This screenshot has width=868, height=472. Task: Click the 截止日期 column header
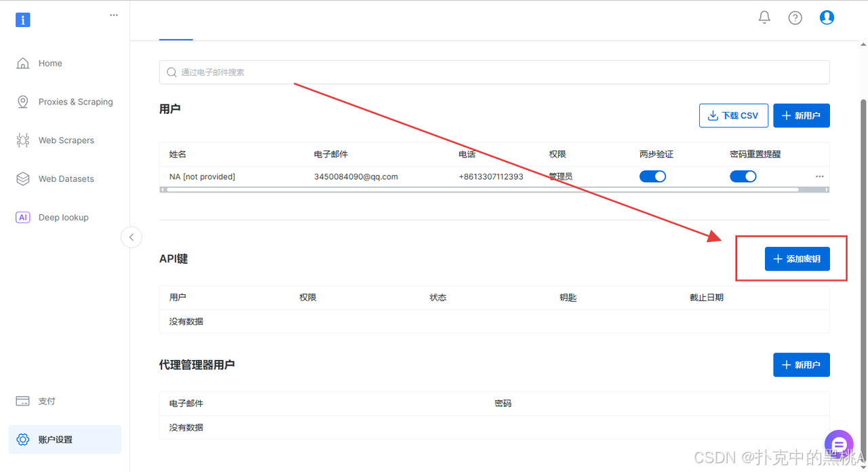pyautogui.click(x=707, y=297)
